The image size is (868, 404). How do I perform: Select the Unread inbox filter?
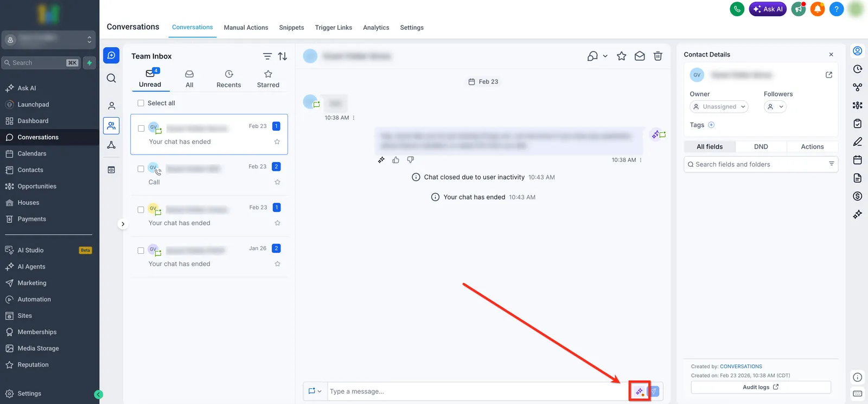(x=150, y=79)
